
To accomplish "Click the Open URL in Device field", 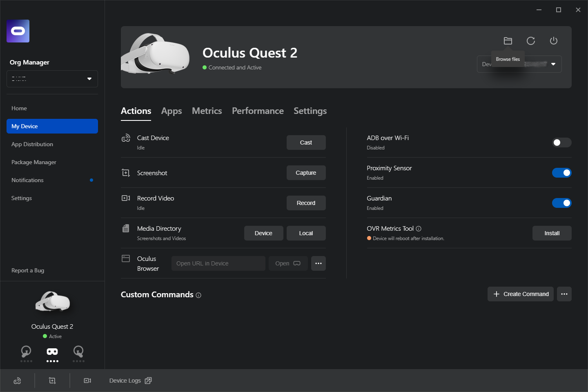I will pos(218,263).
